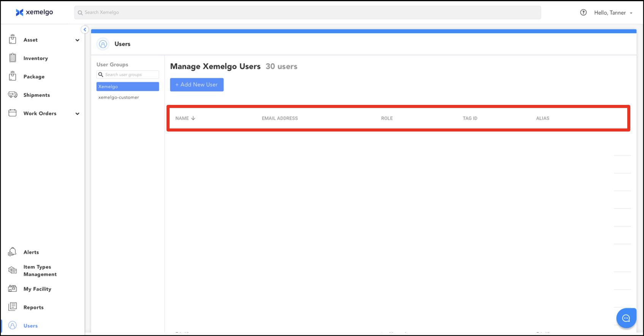Screen dimensions: 644x336
Task: Click the search magnifier in user groups
Action: (x=101, y=74)
